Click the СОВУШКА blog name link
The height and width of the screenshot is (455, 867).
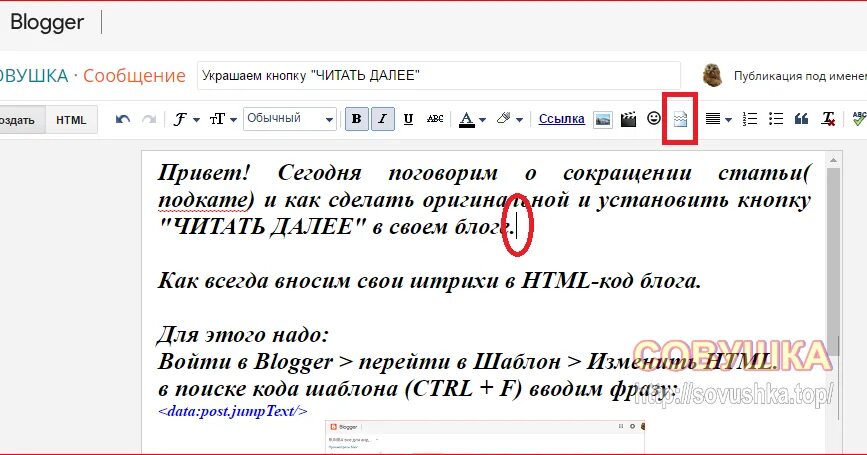34,75
